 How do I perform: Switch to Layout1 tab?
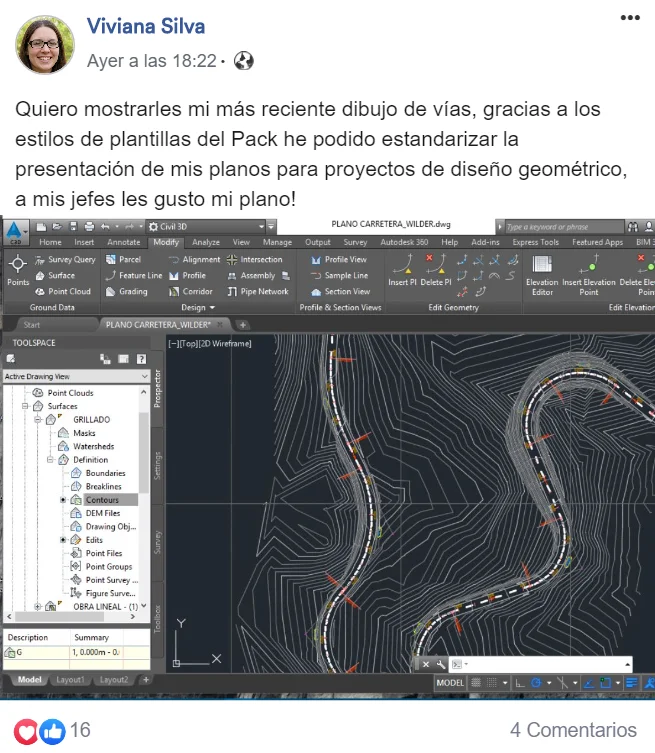tap(70, 680)
